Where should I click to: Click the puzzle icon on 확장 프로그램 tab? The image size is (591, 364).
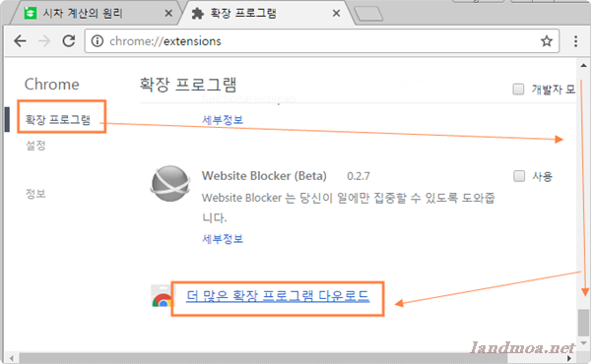[198, 14]
